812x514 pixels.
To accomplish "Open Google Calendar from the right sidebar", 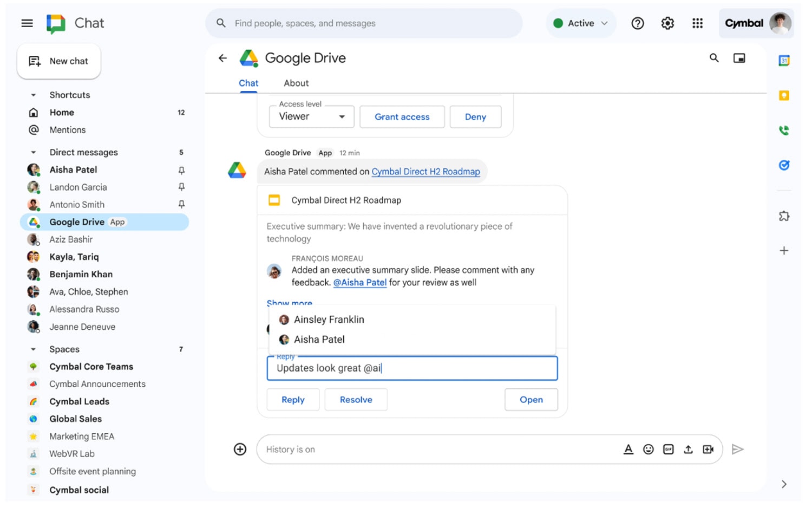I will [x=784, y=60].
